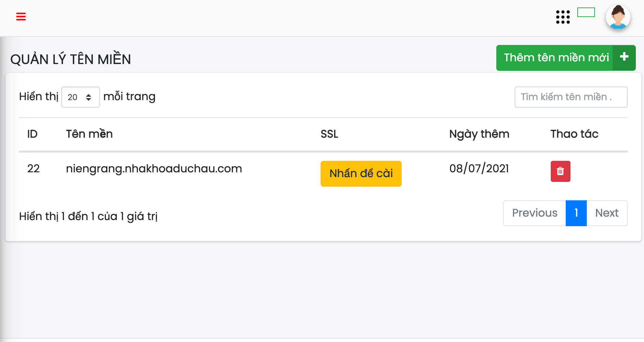Select page 1 in pagination

point(576,213)
